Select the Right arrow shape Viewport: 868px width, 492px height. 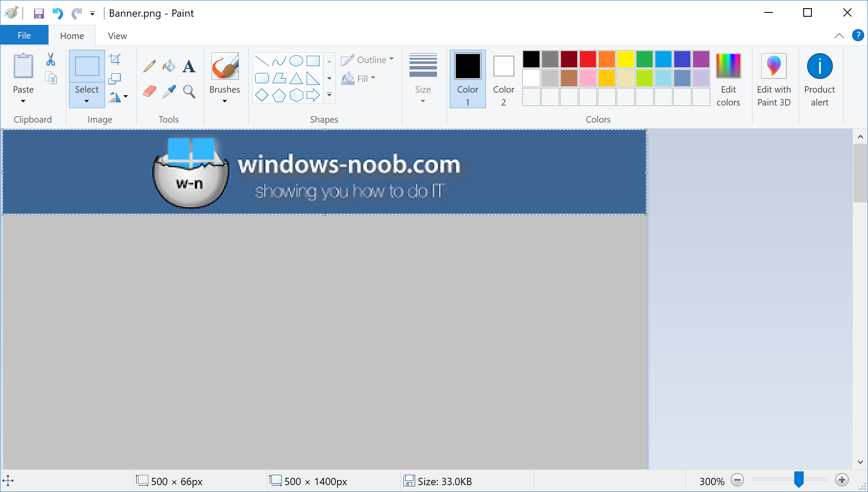click(313, 95)
